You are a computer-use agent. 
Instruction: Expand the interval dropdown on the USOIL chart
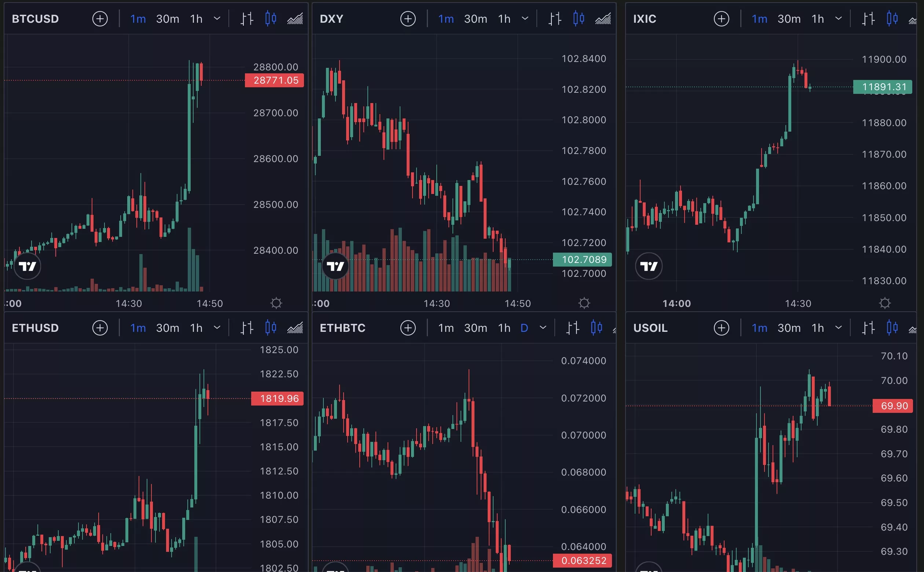839,327
